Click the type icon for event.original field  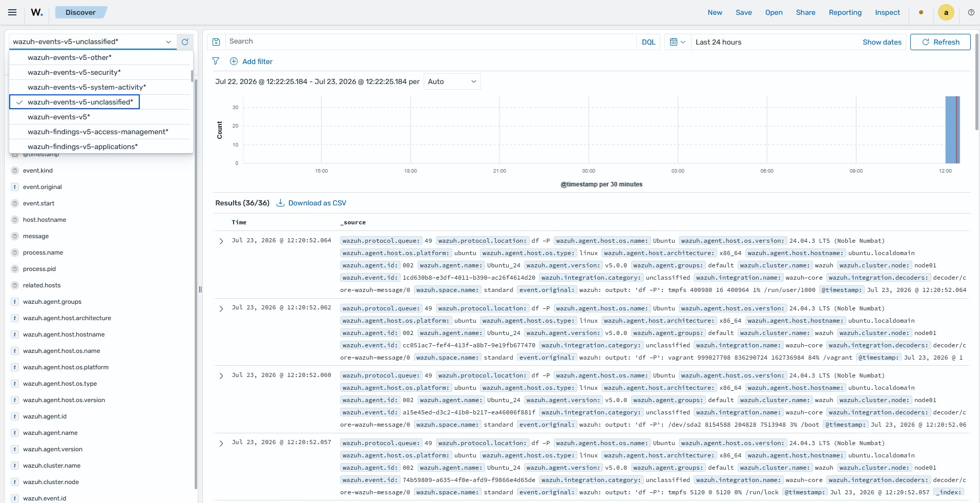15,187
